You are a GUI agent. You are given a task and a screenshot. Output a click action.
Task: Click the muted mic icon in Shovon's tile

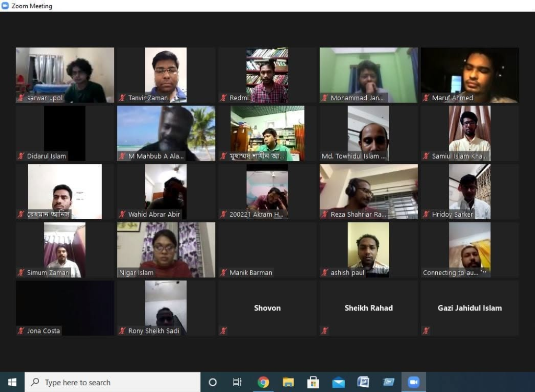coord(224,330)
